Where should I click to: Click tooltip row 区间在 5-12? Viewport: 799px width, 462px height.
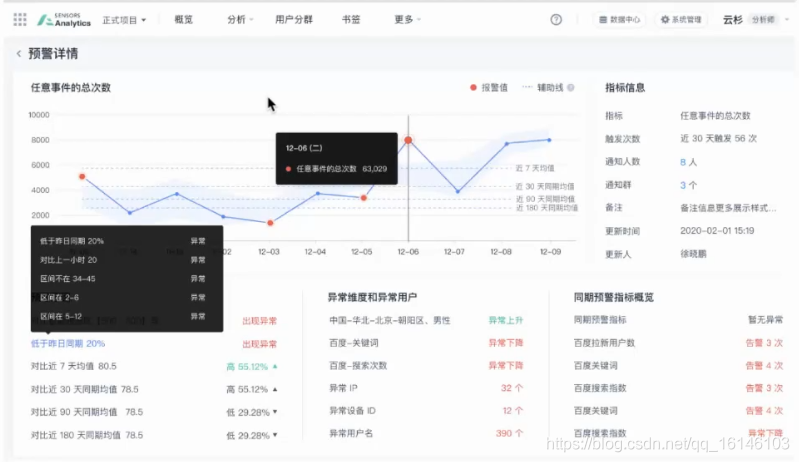122,316
